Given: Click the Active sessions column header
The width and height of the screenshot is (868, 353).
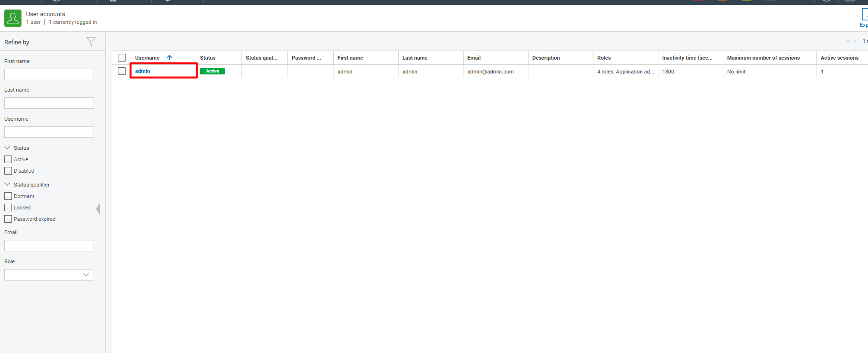Looking at the screenshot, I should (x=842, y=58).
